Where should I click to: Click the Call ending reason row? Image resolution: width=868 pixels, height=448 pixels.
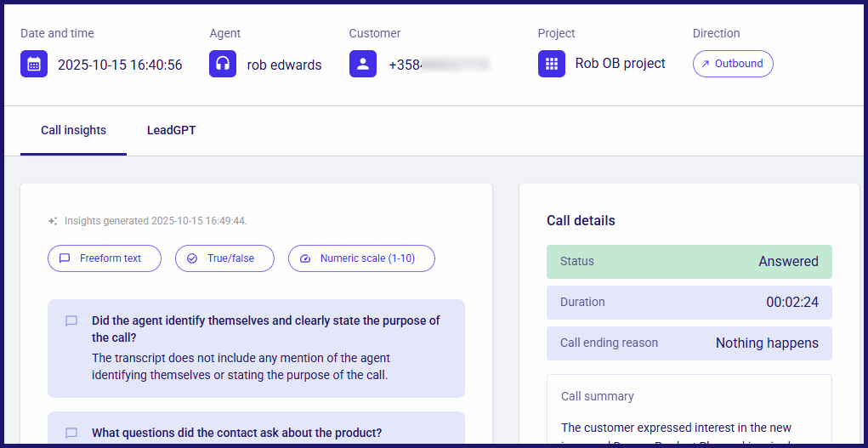coord(689,343)
